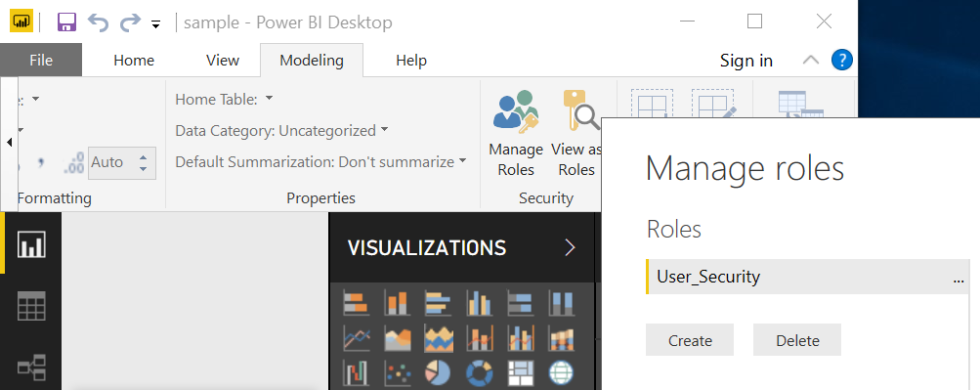Image resolution: width=980 pixels, height=390 pixels.
Task: Select the Map globe visual
Action: tap(561, 373)
